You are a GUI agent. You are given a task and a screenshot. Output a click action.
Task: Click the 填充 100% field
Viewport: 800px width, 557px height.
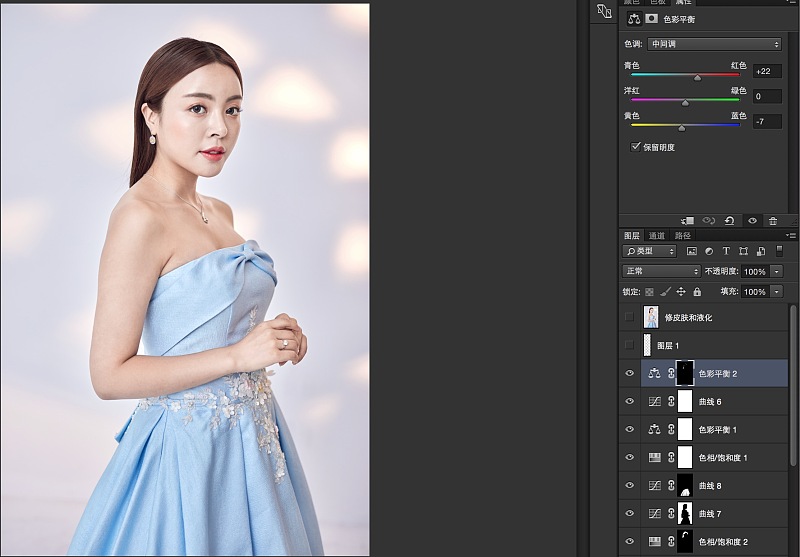pyautogui.click(x=756, y=292)
